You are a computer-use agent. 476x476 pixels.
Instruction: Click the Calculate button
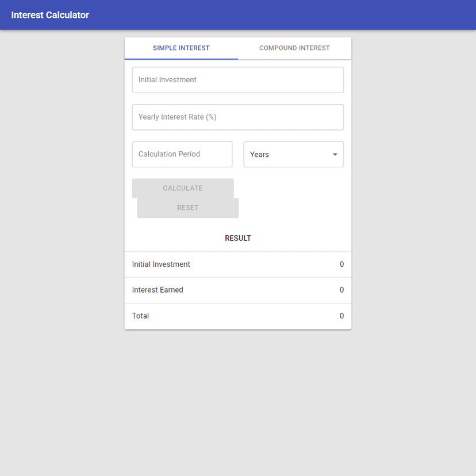pyautogui.click(x=182, y=188)
